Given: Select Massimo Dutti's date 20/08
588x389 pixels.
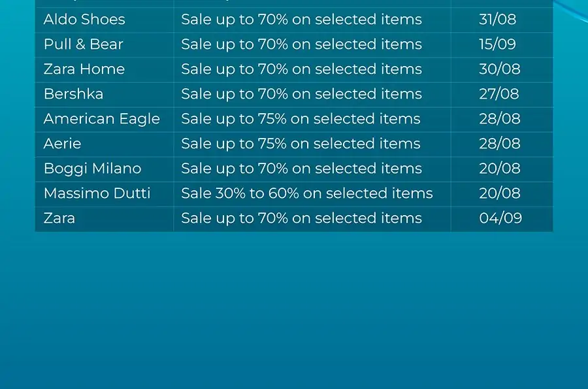Looking at the screenshot, I should point(500,193).
